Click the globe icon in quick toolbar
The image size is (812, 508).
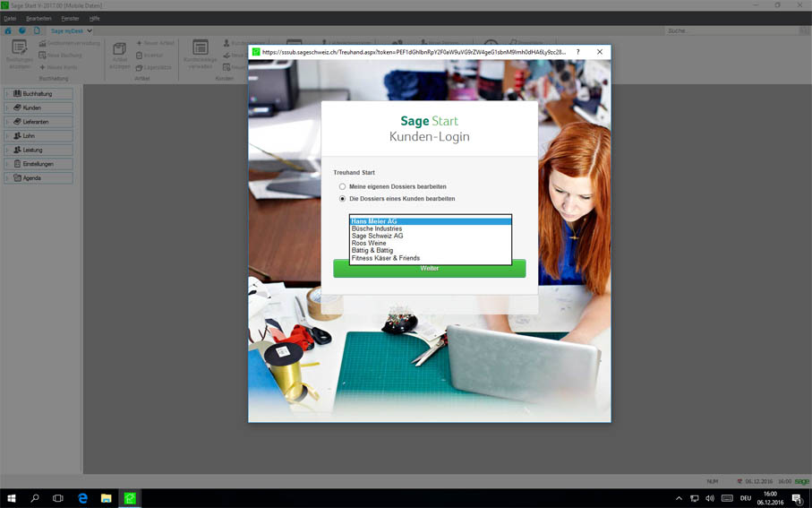coord(22,31)
